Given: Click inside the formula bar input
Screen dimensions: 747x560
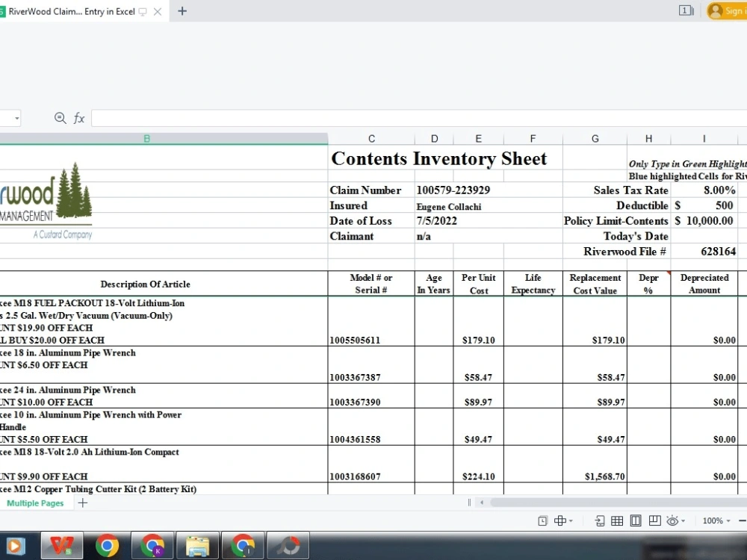Looking at the screenshot, I should [419, 118].
